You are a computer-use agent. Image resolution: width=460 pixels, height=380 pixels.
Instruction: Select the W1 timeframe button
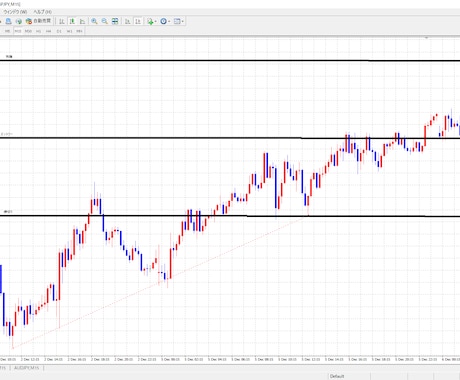pyautogui.click(x=69, y=31)
